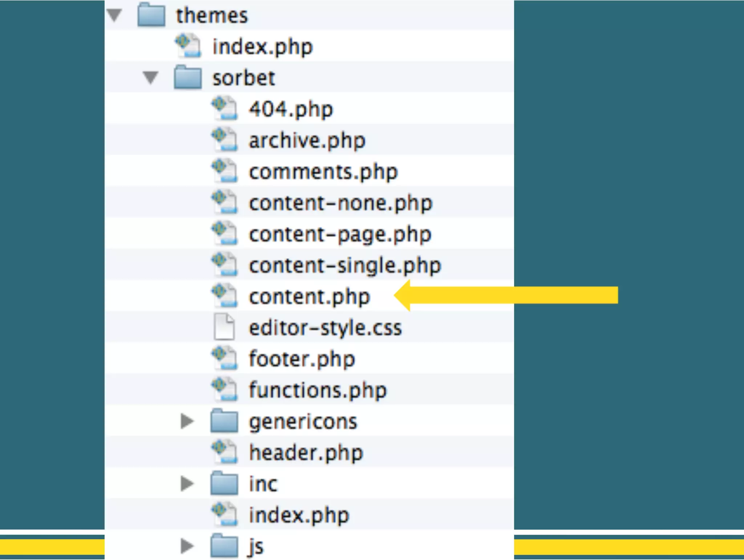Click the sorbet folder icon
This screenshot has width=744, height=560.
point(187,77)
